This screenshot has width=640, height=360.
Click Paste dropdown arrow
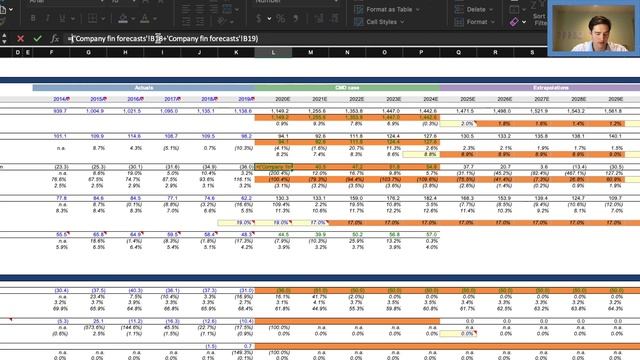(10, 9)
